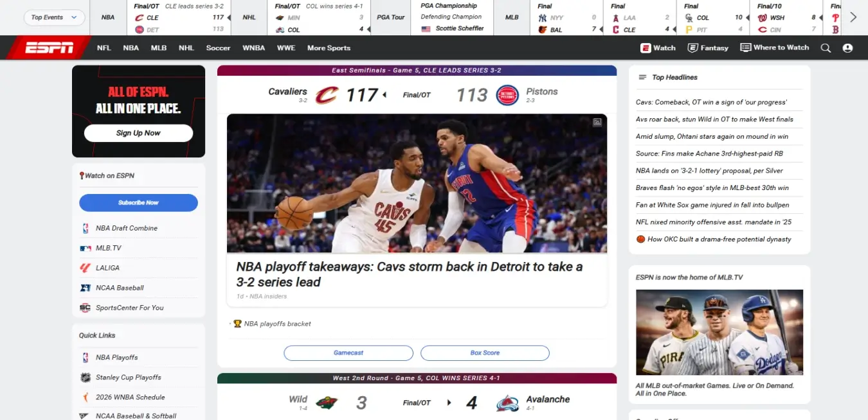Open 'Fan at White Sox game injured' headline
The image size is (868, 420).
pos(712,205)
